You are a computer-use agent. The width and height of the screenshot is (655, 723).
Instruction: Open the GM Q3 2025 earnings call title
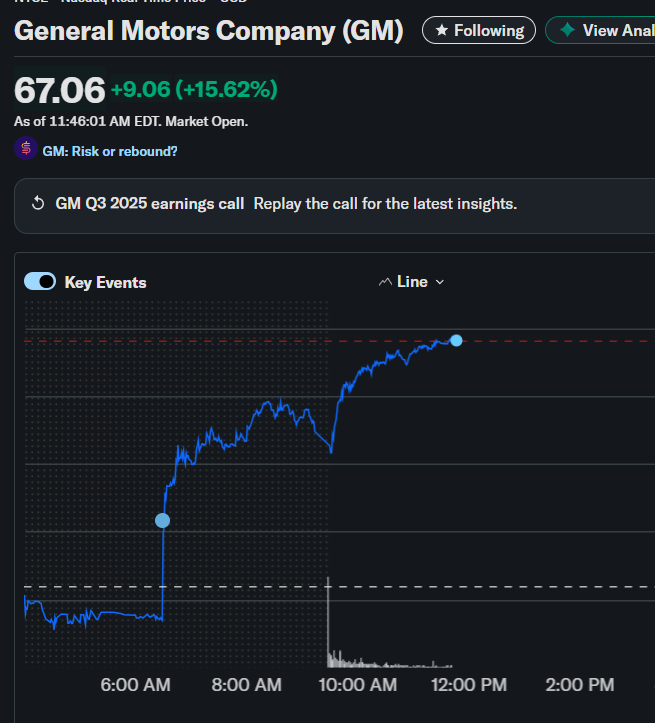(x=149, y=204)
